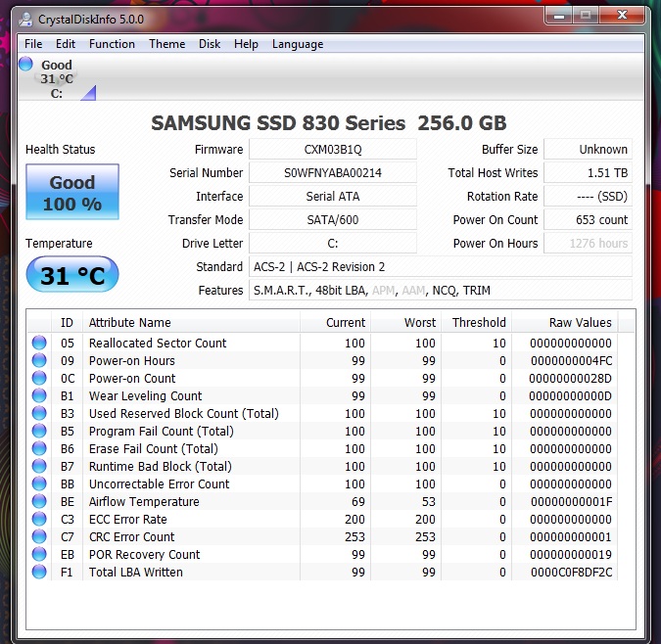The height and width of the screenshot is (644, 661).
Task: Click the Threshold column header
Action: click(x=476, y=322)
